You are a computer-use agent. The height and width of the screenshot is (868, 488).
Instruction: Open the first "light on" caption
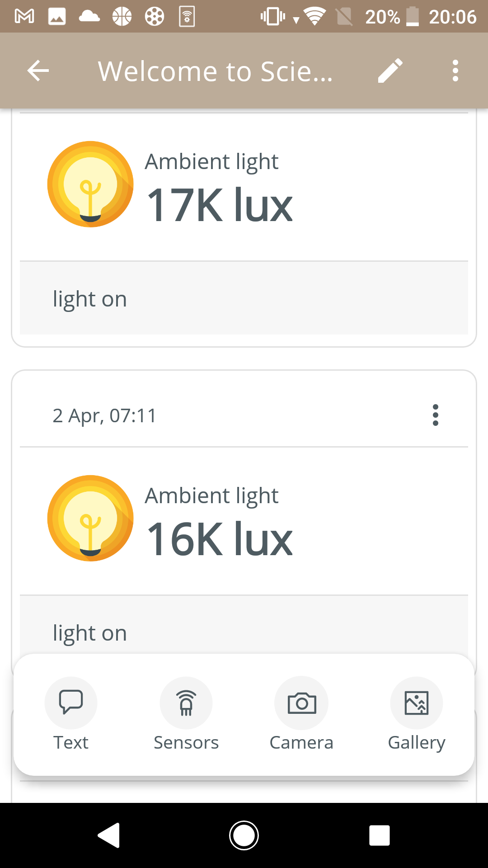click(90, 299)
